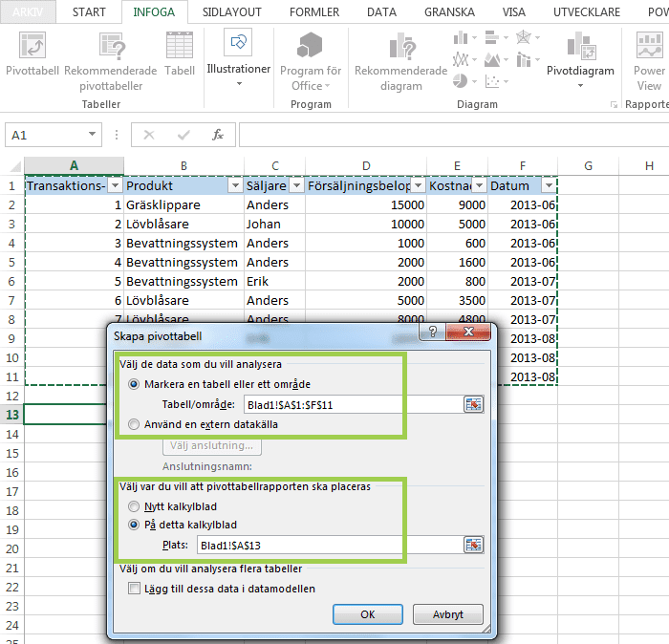Open Transaktions- column filter dropdown
Screen dimensions: 669x644
[x=115, y=185]
